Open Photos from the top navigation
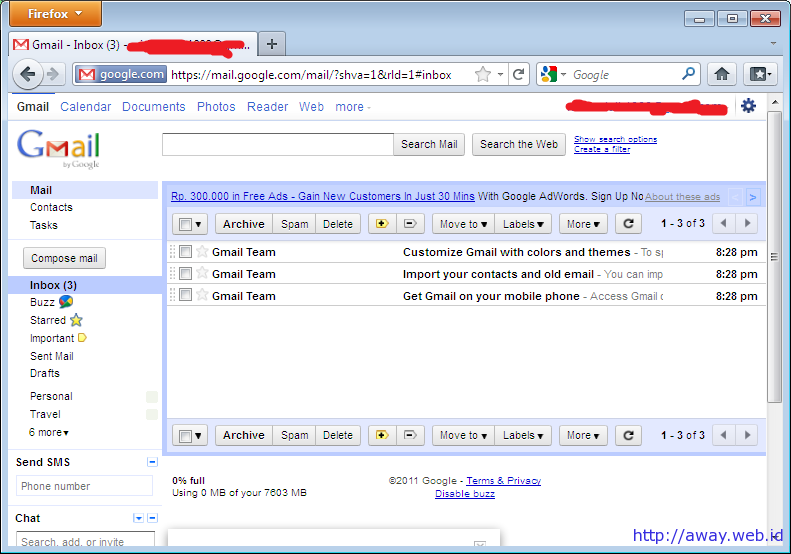Image resolution: width=791 pixels, height=554 pixels. [x=216, y=107]
